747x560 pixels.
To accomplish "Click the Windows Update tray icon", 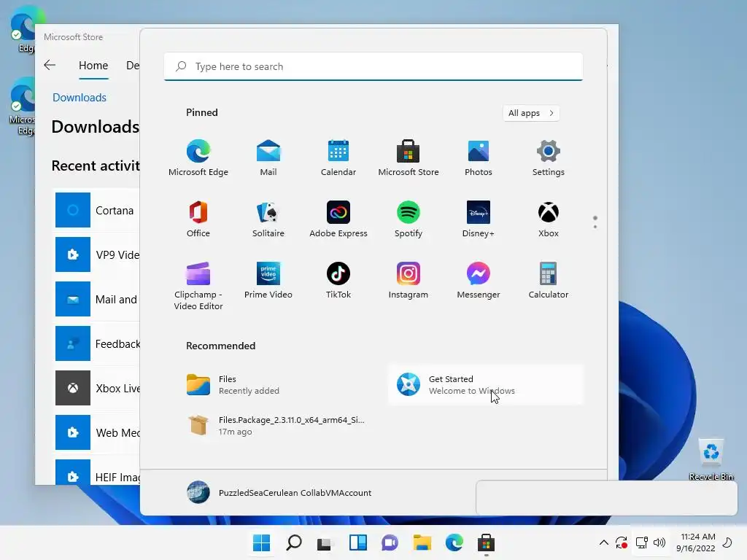I will (x=622, y=542).
